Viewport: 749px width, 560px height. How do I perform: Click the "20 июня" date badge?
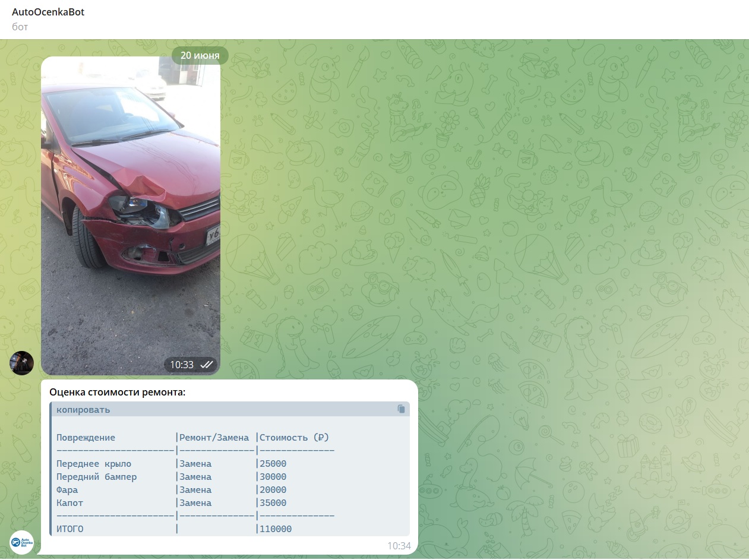[x=200, y=55]
